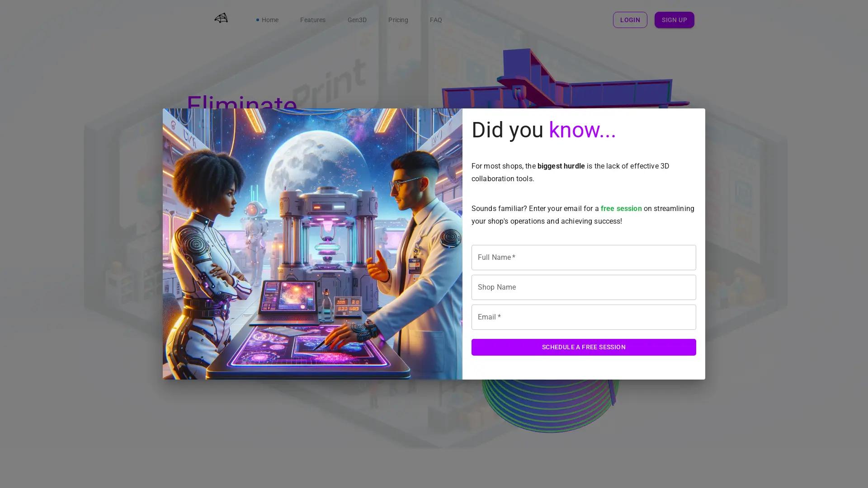Click the Email input field
868x488 pixels.
(584, 317)
